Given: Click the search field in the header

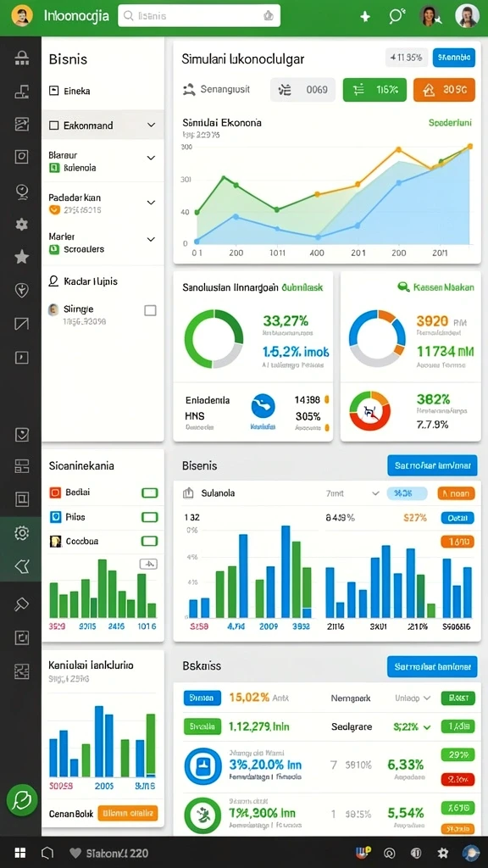Looking at the screenshot, I should click(199, 17).
